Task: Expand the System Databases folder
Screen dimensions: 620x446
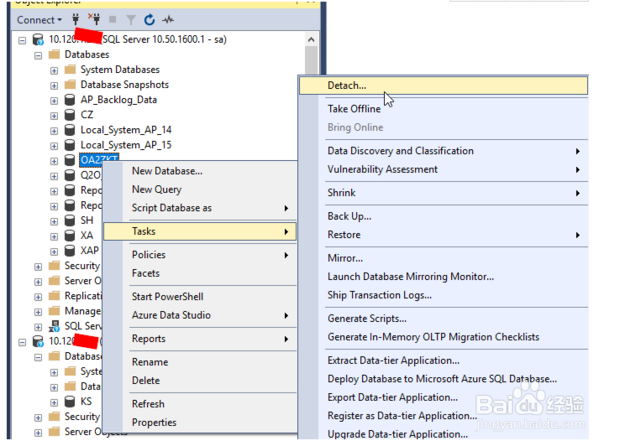Action: pyautogui.click(x=54, y=70)
